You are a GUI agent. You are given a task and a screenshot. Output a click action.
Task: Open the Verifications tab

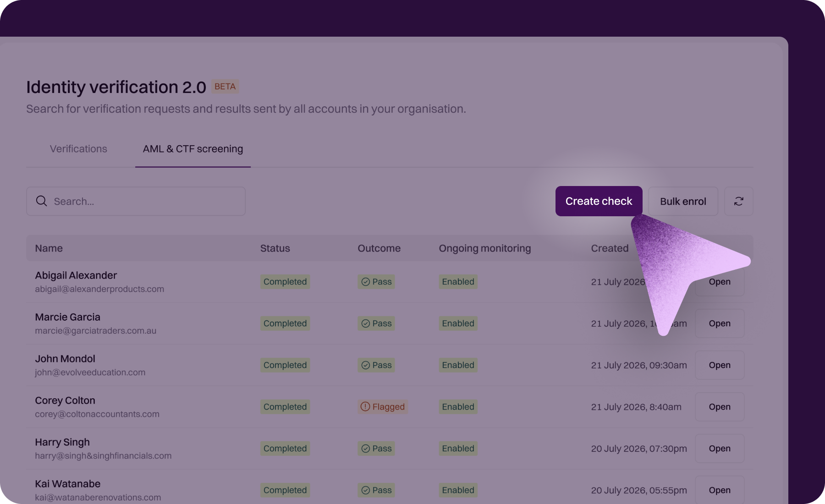pos(78,149)
